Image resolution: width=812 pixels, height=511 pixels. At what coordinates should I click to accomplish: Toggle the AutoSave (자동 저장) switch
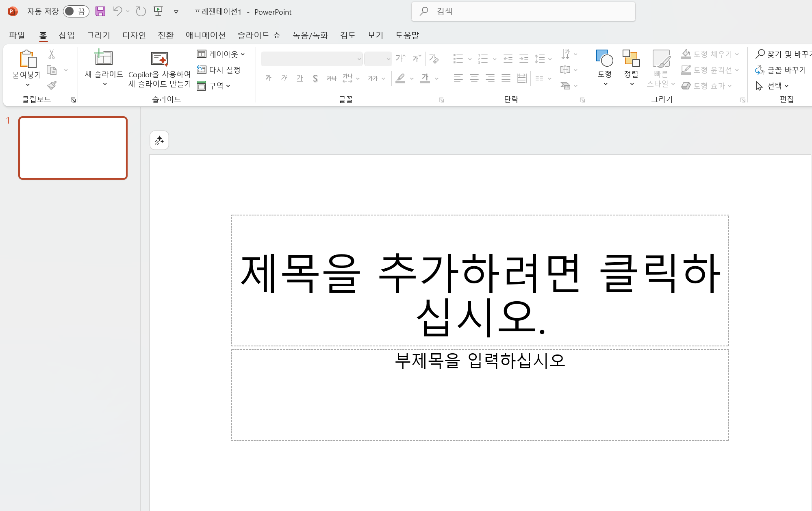click(x=76, y=11)
